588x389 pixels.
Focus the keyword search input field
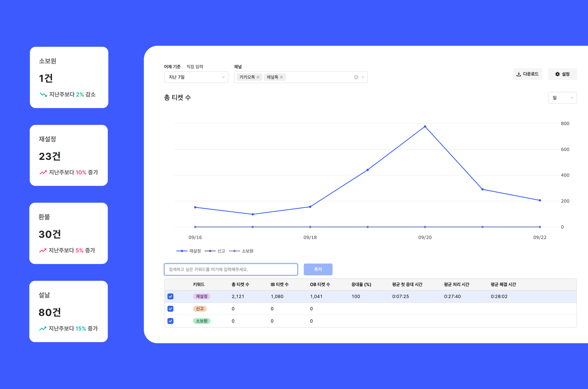pos(231,269)
